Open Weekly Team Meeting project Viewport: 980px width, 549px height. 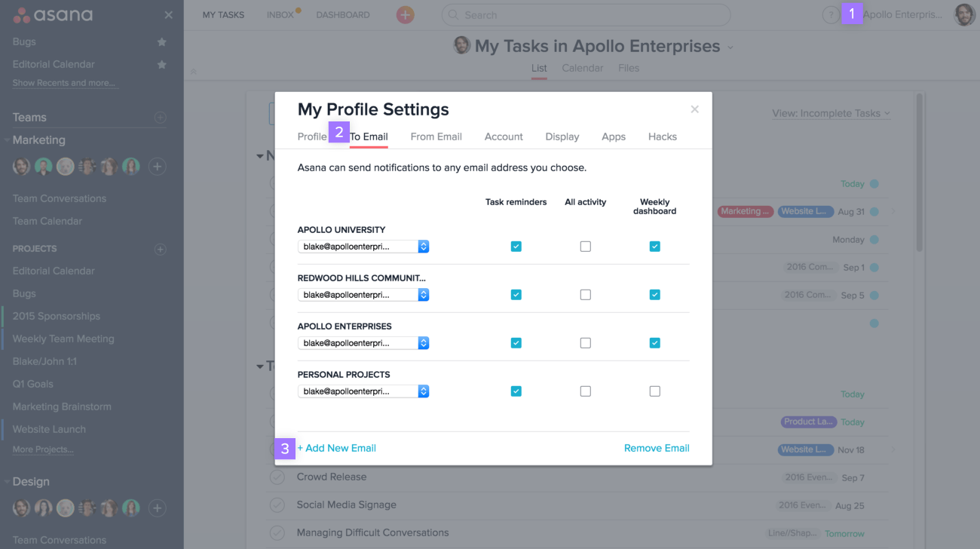63,339
